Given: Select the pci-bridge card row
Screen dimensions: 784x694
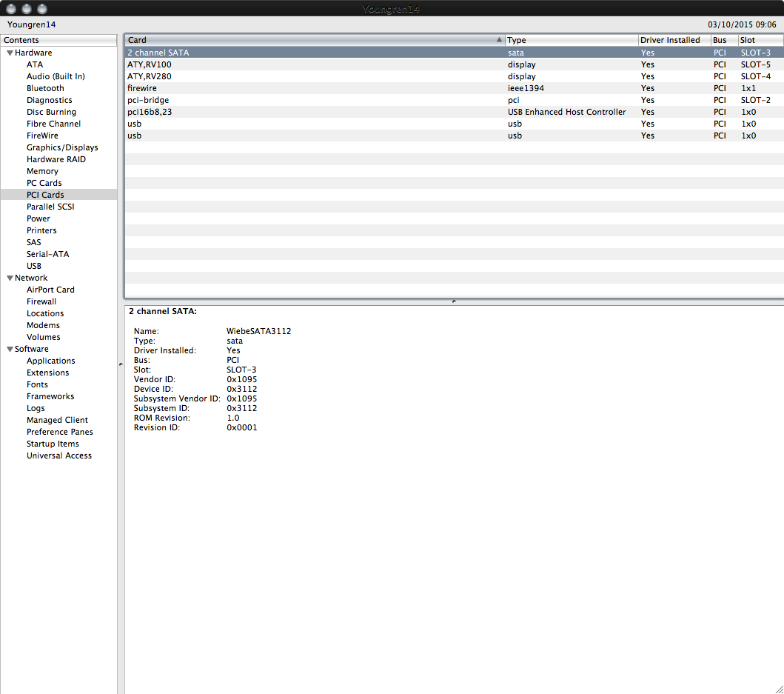Looking at the screenshot, I should coord(454,101).
